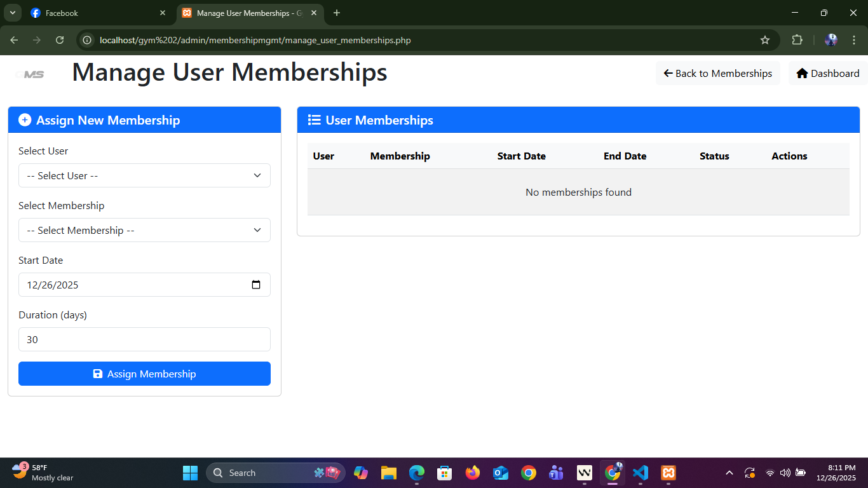This screenshot has width=868, height=488.
Task: Open the date picker calendar icon
Action: click(x=256, y=285)
